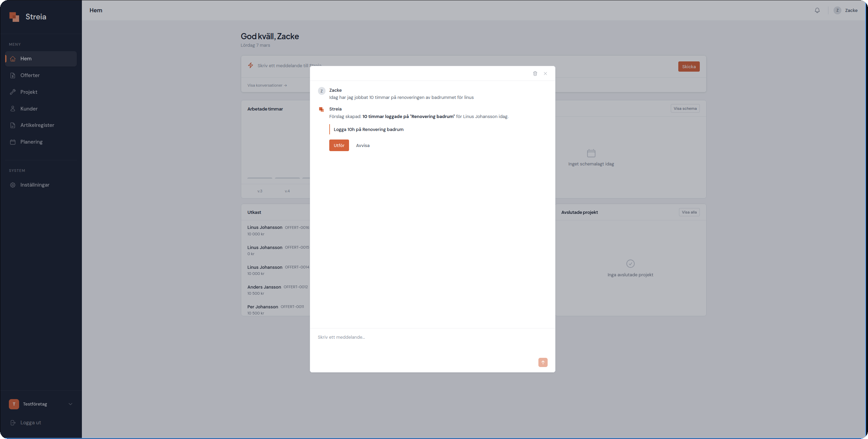
Task: Click the Zacke user avatar
Action: click(837, 11)
